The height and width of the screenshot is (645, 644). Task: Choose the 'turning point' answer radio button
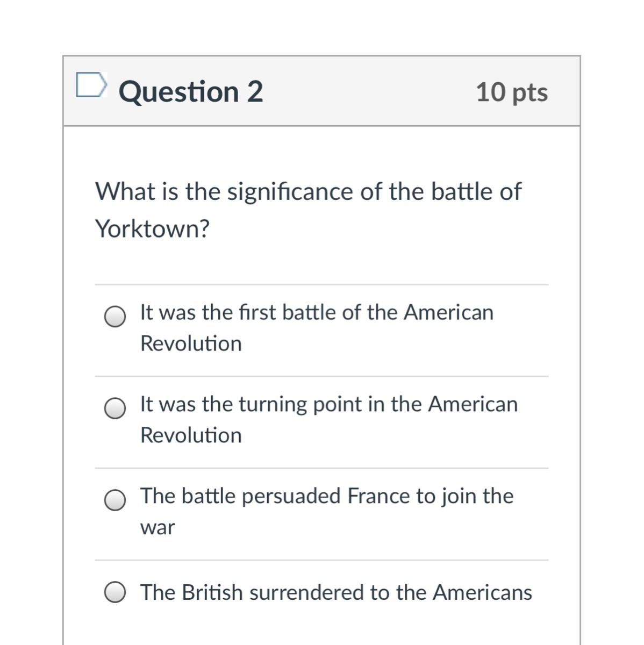click(115, 408)
